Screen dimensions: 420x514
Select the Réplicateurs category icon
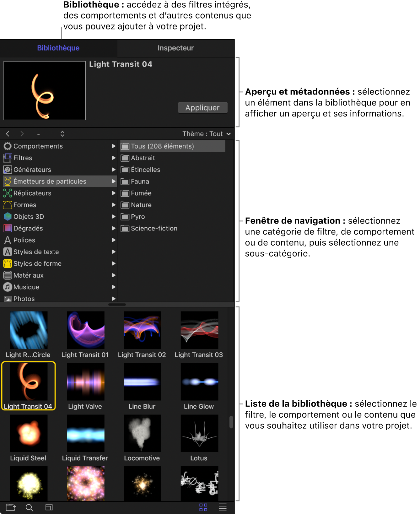[x=8, y=193]
